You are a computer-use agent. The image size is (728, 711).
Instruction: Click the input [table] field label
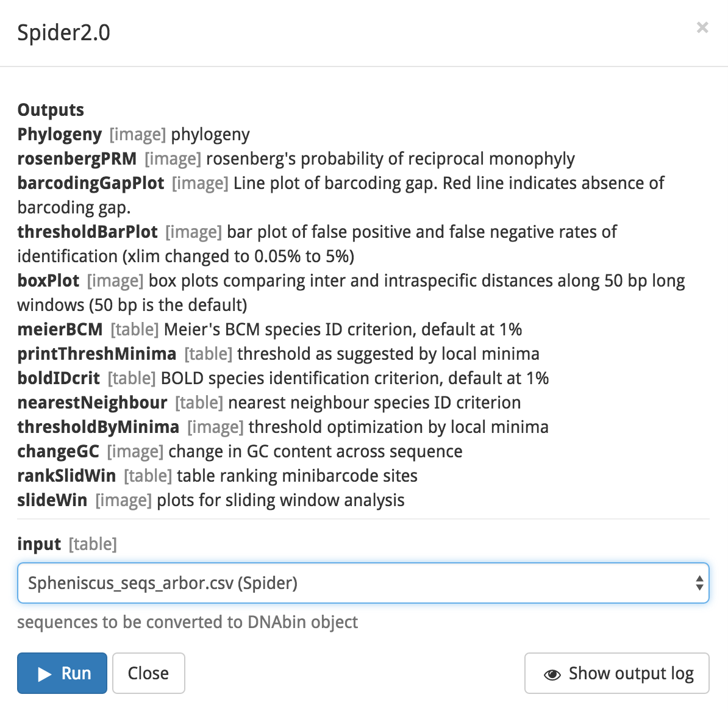pos(67,544)
